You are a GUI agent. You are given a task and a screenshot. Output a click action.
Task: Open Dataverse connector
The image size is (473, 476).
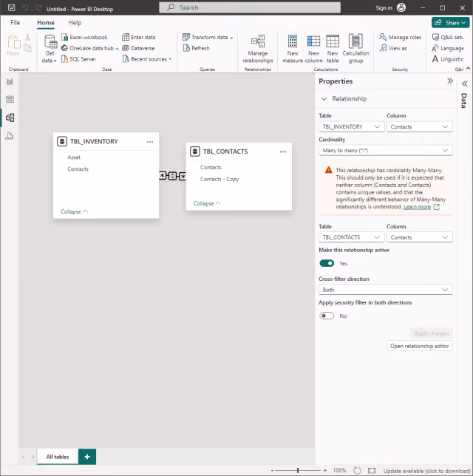click(x=138, y=48)
